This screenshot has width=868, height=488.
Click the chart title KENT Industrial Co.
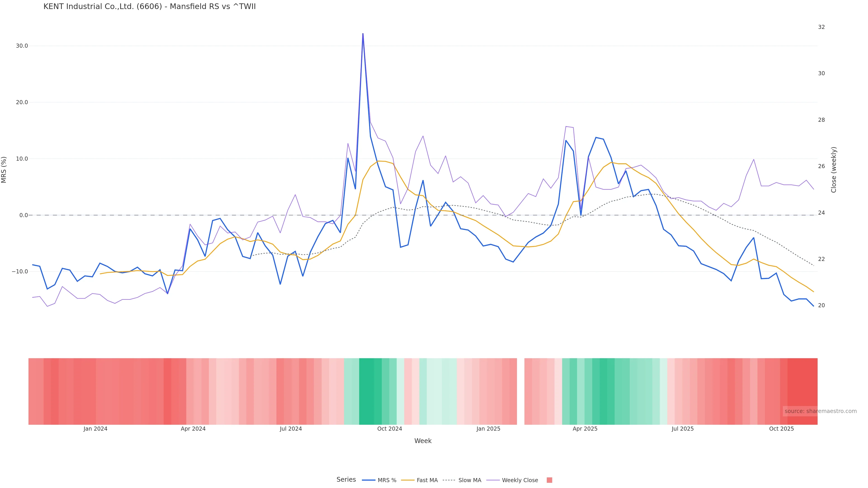click(x=149, y=6)
